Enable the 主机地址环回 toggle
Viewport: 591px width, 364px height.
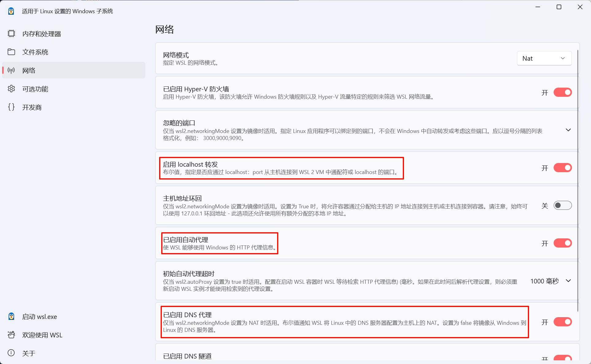point(562,205)
